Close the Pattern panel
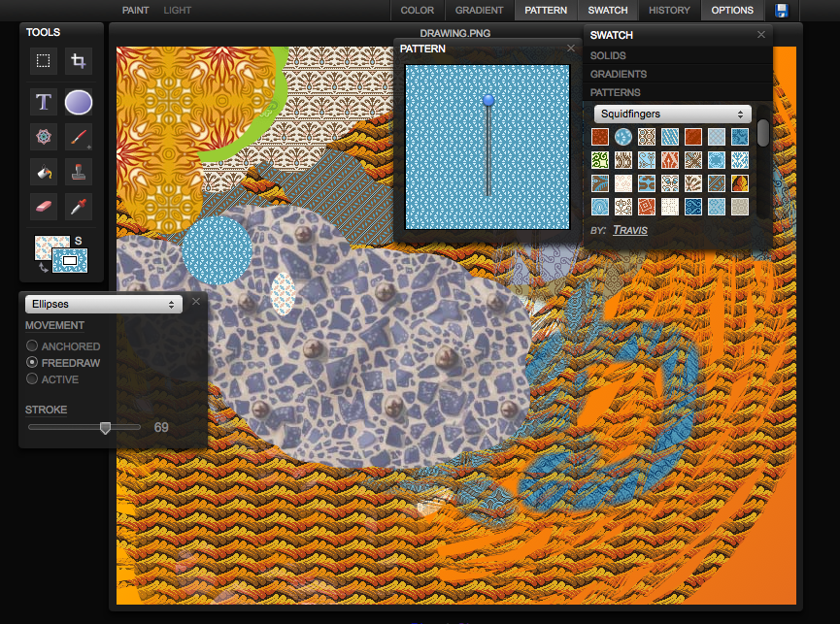 tap(571, 48)
